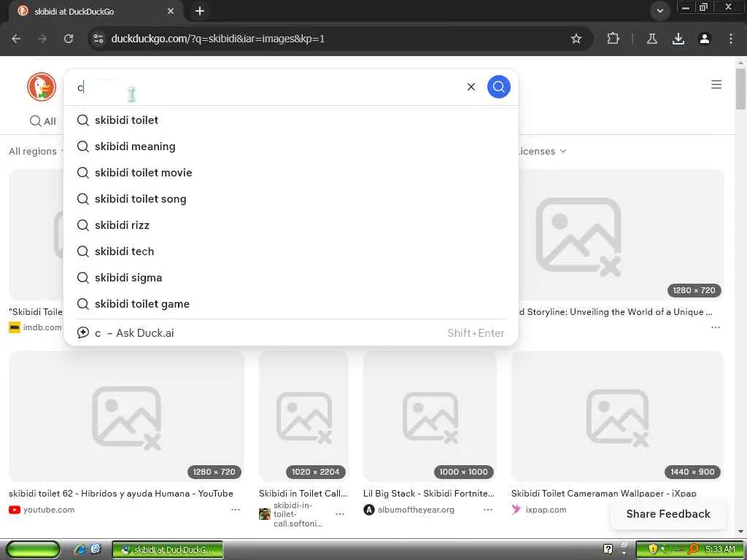The height and width of the screenshot is (560, 747).
Task: Open the Chrome profile avatar icon
Action: point(704,39)
